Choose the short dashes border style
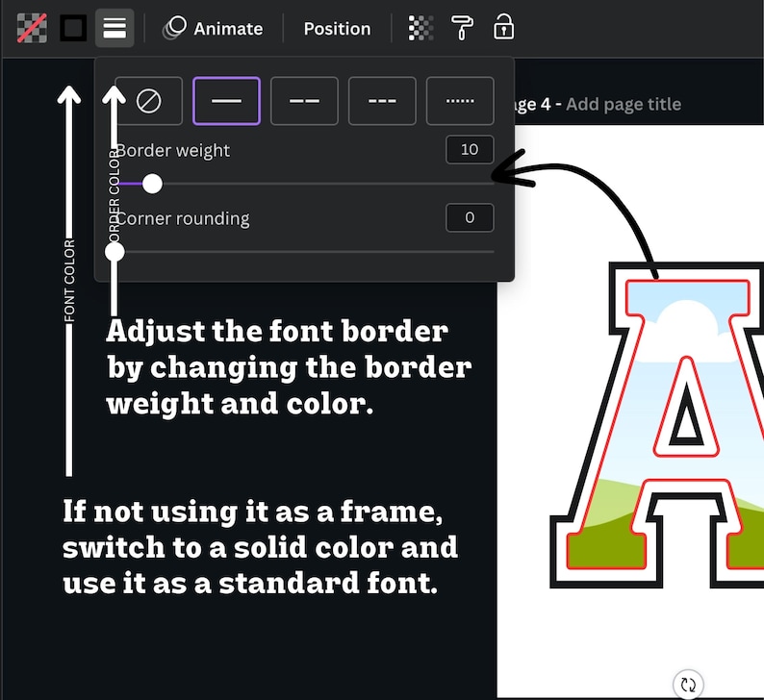764x700 pixels. 383,101
